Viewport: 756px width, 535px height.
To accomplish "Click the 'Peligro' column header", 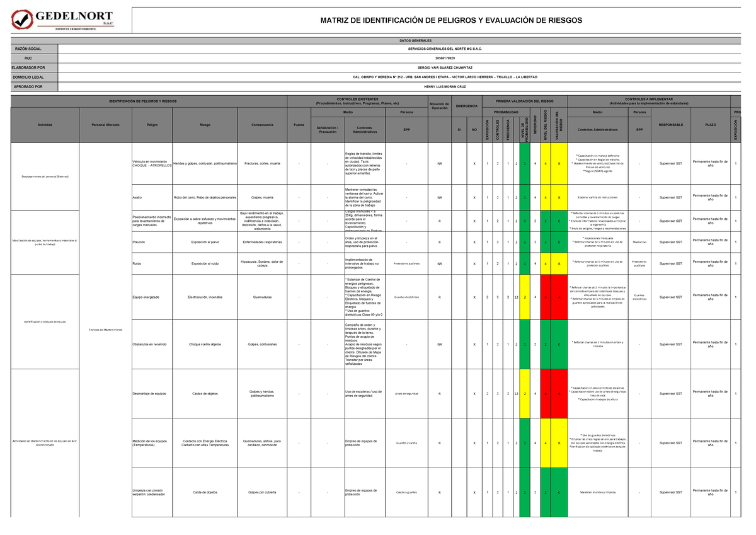I will (152, 125).
